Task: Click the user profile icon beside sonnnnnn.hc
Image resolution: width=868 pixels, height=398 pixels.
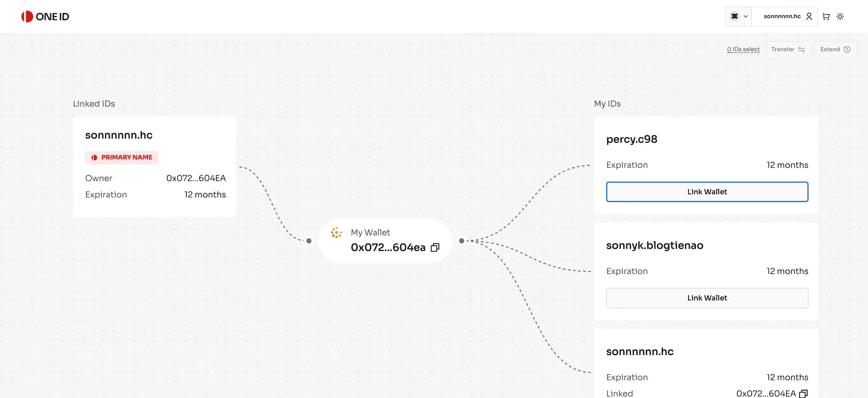Action: click(x=809, y=16)
